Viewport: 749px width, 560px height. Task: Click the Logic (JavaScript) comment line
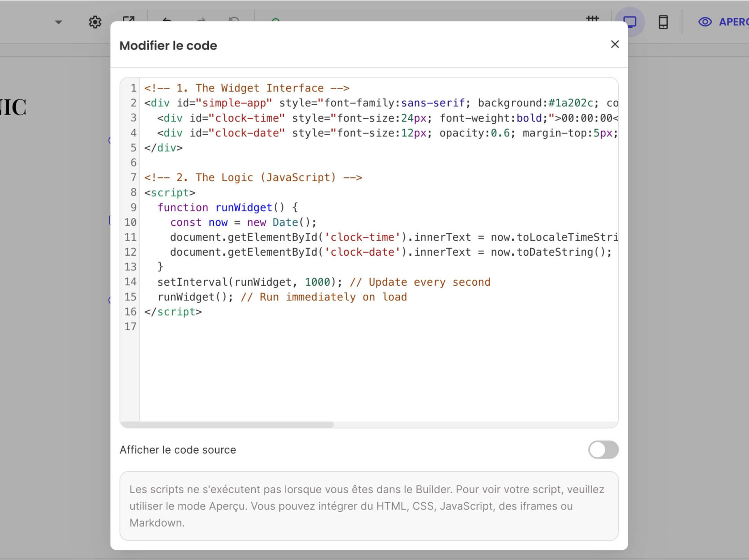[x=253, y=177]
